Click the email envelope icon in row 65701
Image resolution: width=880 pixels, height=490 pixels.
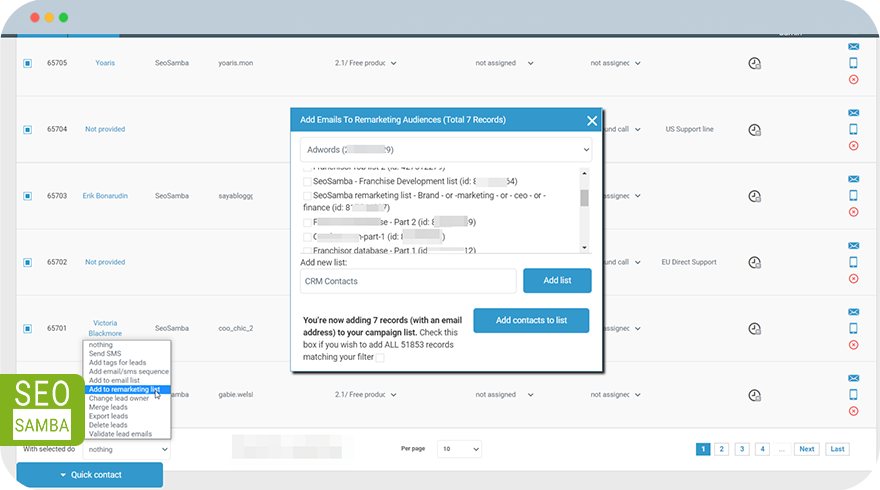853,312
